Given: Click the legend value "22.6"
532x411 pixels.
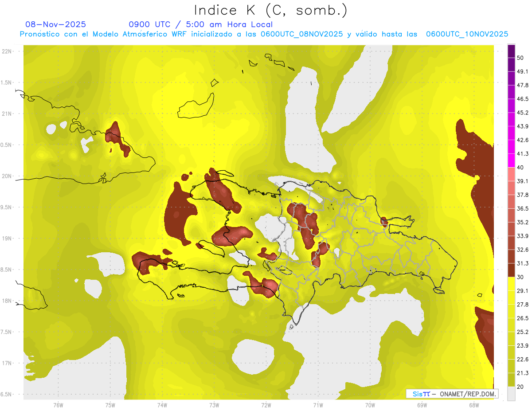Looking at the screenshot, I should click(x=523, y=360).
